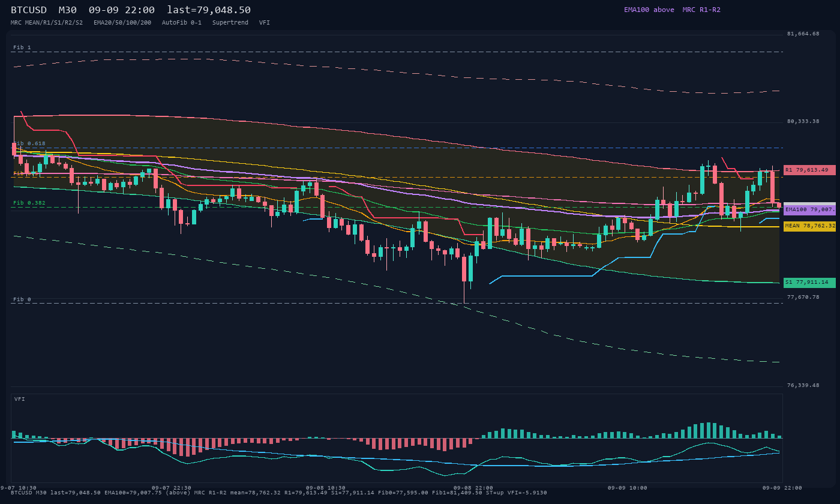The image size is (840, 504).
Task: Click the BTCUSD symbol in the title
Action: [29, 10]
